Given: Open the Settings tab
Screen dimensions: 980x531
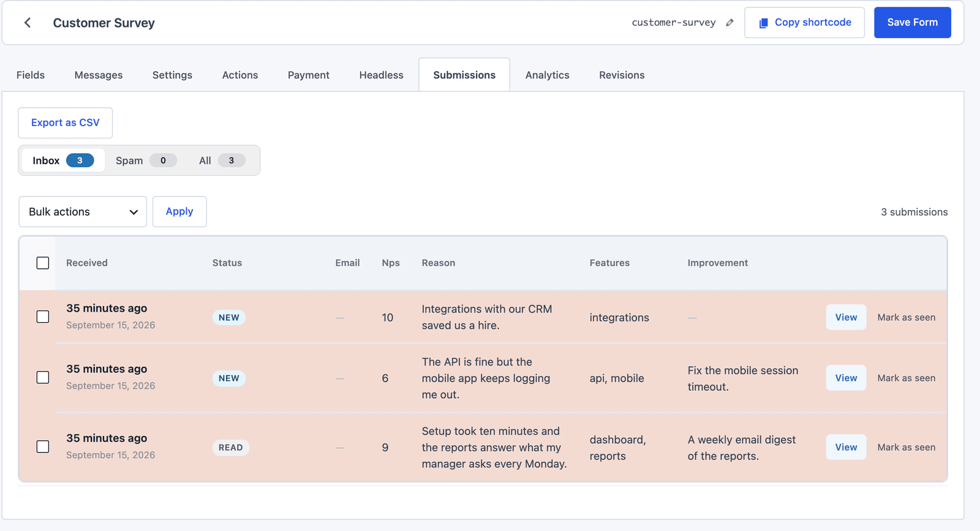Looking at the screenshot, I should 172,75.
